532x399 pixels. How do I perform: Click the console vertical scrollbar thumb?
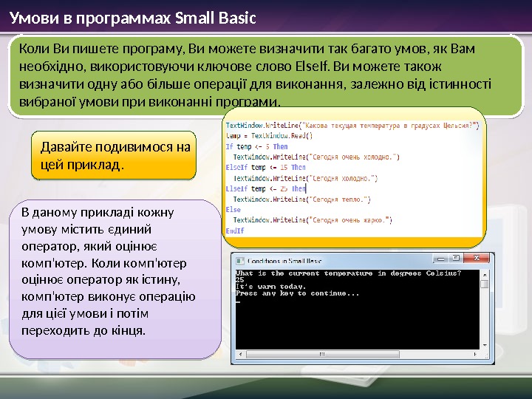click(x=485, y=284)
